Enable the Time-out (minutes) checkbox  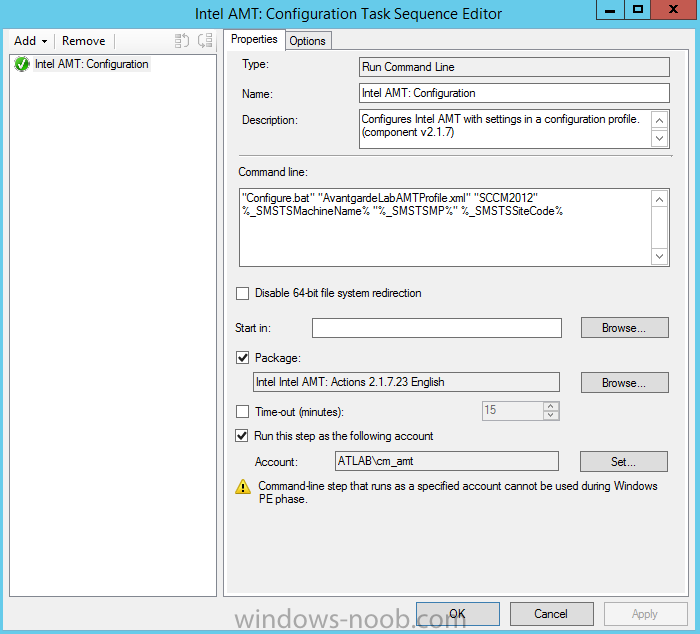coord(242,412)
